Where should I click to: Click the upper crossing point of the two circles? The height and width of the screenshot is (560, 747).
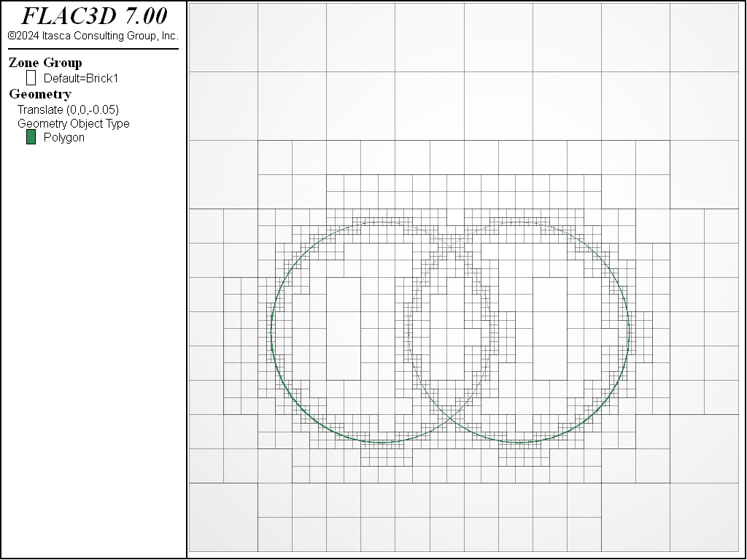pyautogui.click(x=450, y=246)
